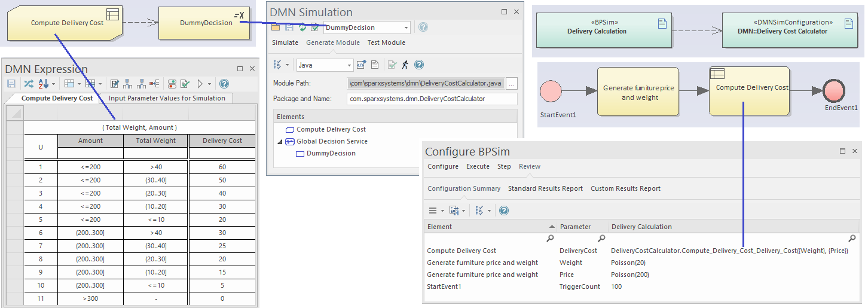Screen dimensions: 868x308
Task: Click the refresh icon in DMN Simulation toolbar
Action: pyautogui.click(x=303, y=28)
